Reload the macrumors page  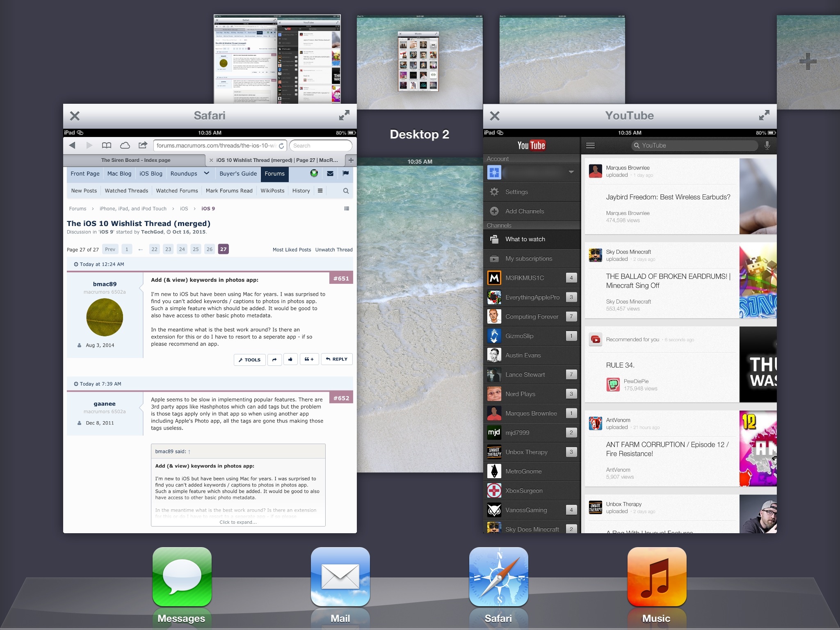coord(281,146)
